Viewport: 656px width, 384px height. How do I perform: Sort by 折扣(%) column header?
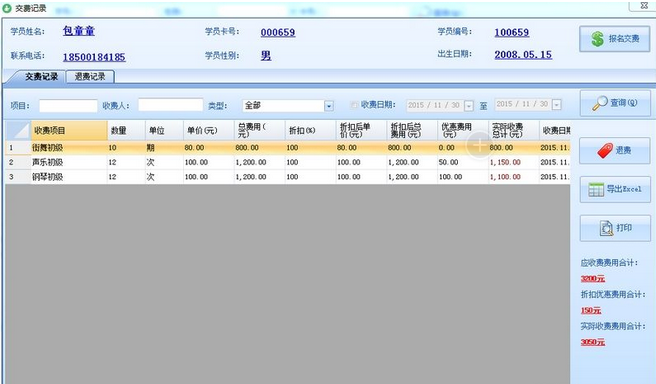310,131
